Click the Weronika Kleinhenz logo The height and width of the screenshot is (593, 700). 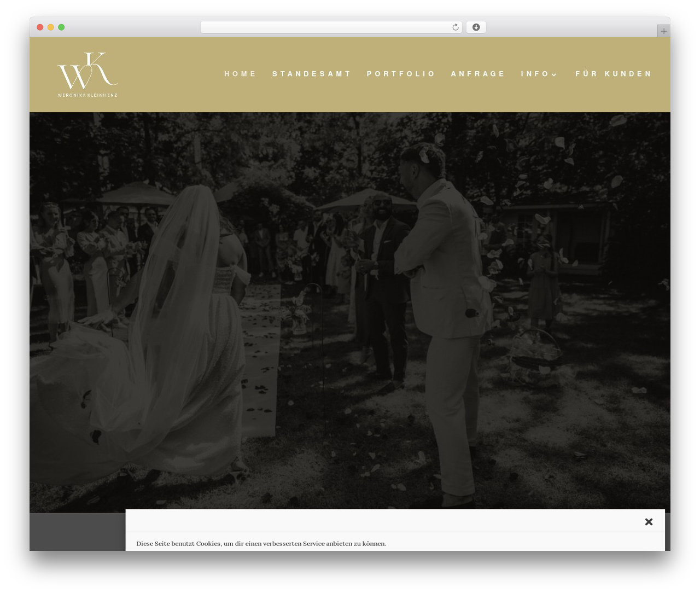pos(87,75)
